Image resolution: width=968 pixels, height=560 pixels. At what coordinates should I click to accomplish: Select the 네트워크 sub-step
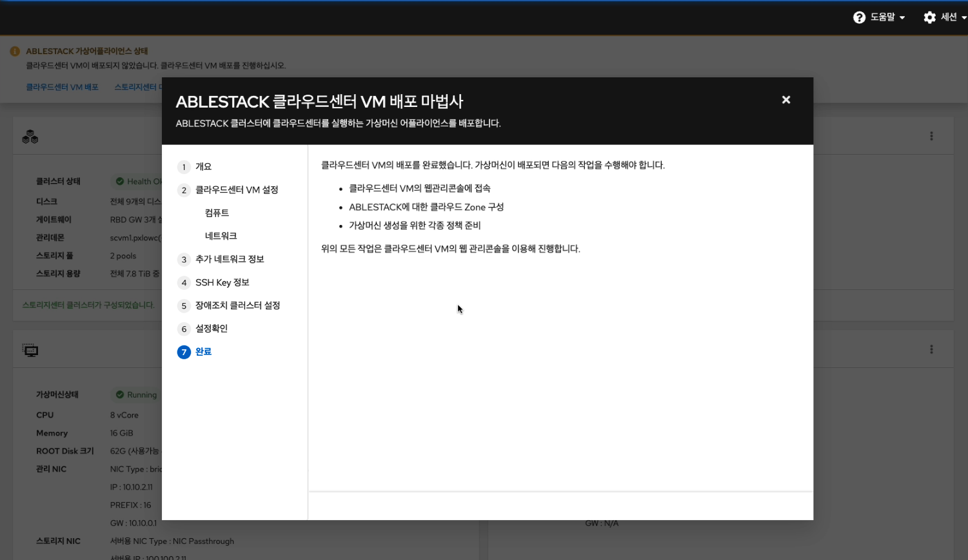(x=221, y=237)
